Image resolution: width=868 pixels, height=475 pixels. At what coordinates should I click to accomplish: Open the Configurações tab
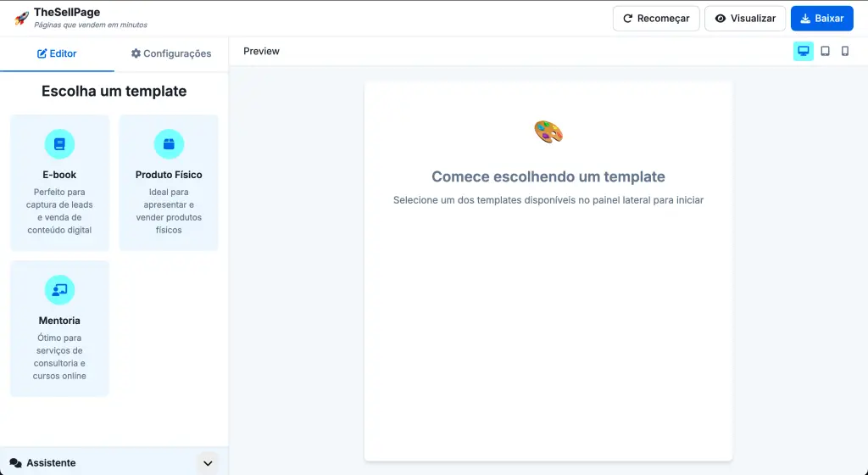point(171,53)
